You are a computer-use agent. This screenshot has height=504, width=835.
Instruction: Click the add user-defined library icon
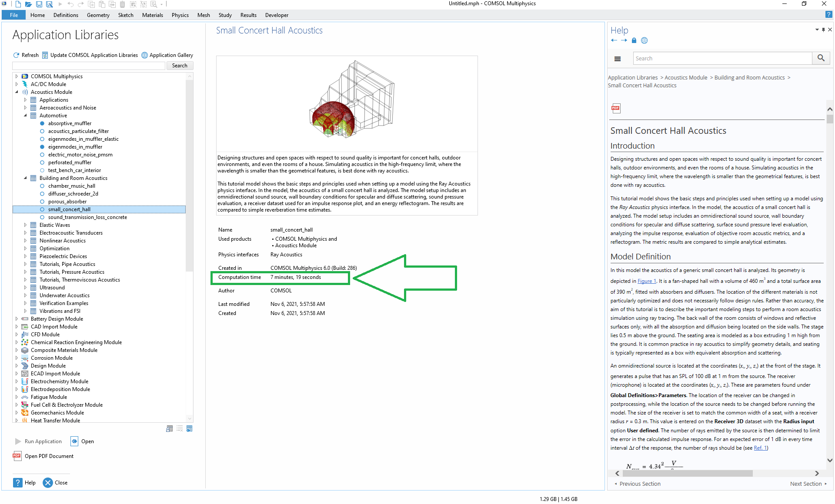coord(170,428)
